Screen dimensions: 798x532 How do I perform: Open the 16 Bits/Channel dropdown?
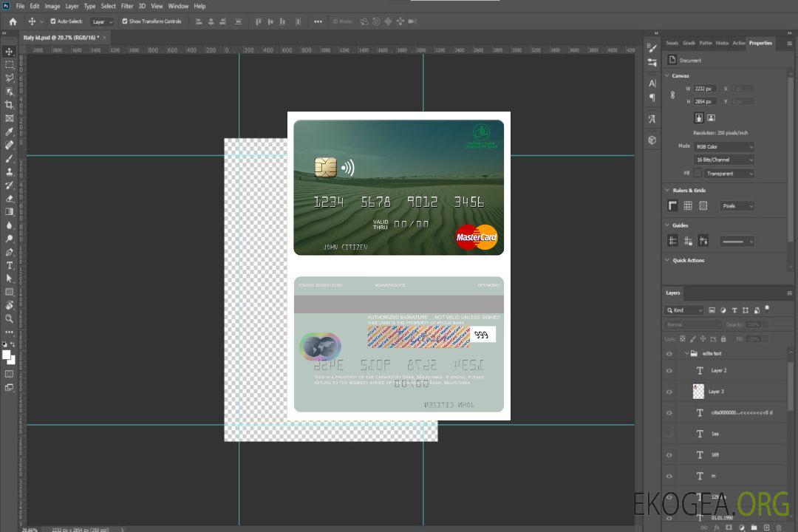pyautogui.click(x=723, y=160)
